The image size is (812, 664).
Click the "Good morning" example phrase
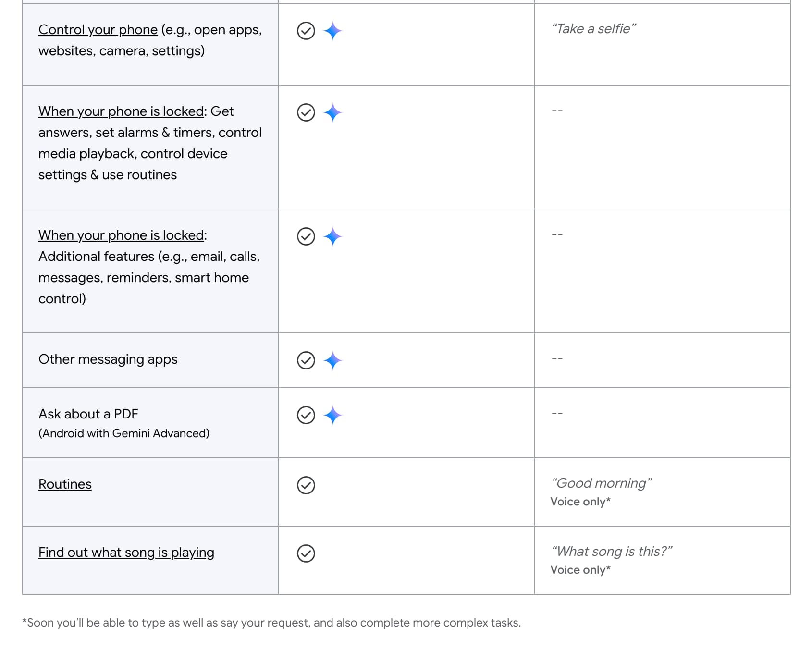pos(601,483)
